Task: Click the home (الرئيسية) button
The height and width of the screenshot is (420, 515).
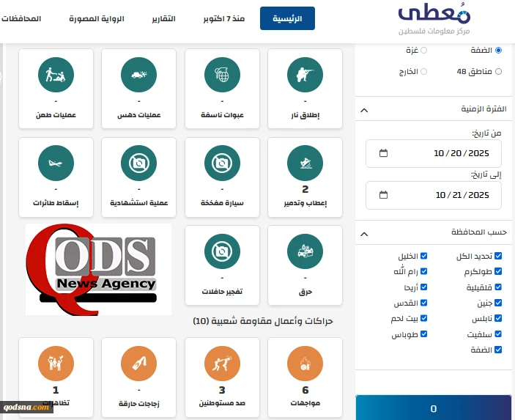Action: click(x=287, y=18)
